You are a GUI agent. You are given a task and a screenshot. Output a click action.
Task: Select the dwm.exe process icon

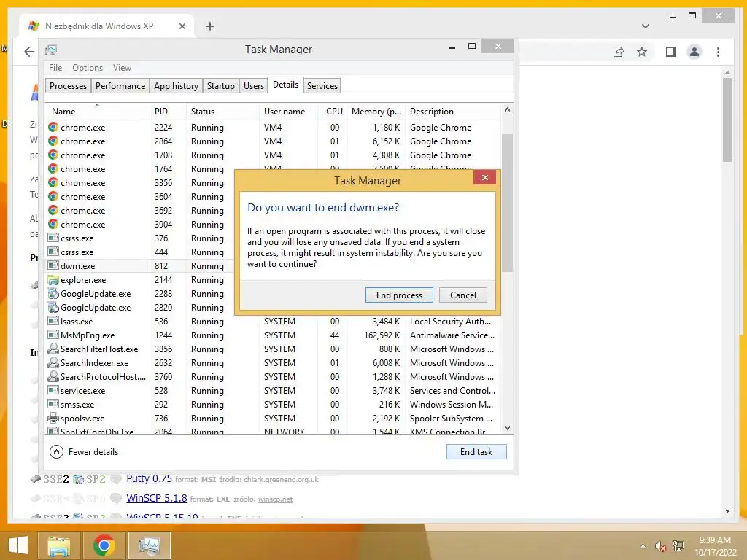(53, 265)
